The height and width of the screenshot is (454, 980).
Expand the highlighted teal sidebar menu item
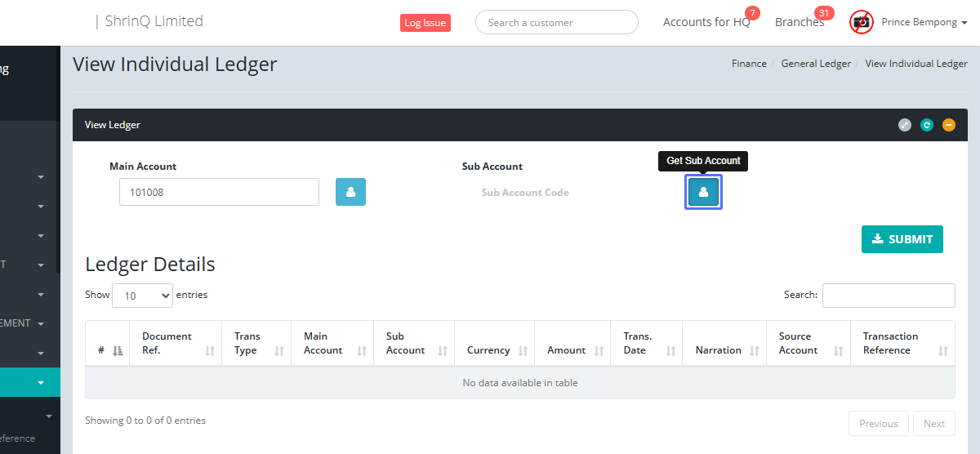(x=40, y=382)
